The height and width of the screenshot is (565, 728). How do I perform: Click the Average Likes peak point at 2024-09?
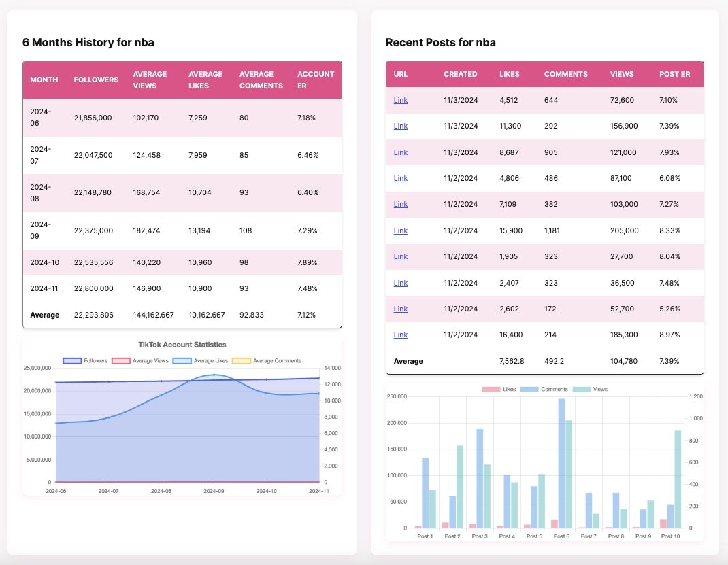(214, 375)
